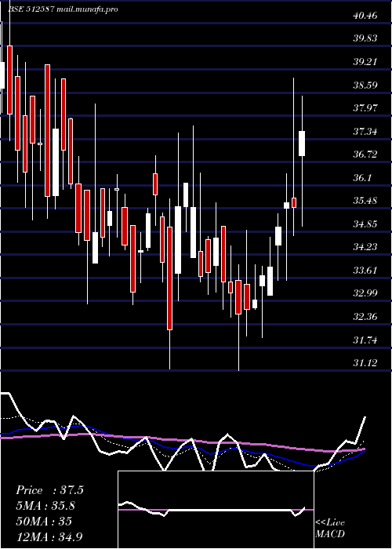
Task: Click the 40.46 price axis label
Action: 365,16
